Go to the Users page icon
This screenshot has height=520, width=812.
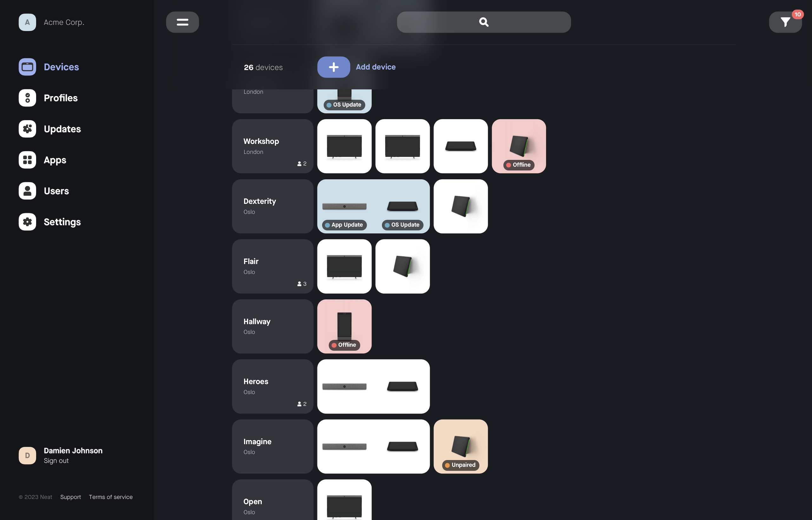click(x=27, y=191)
